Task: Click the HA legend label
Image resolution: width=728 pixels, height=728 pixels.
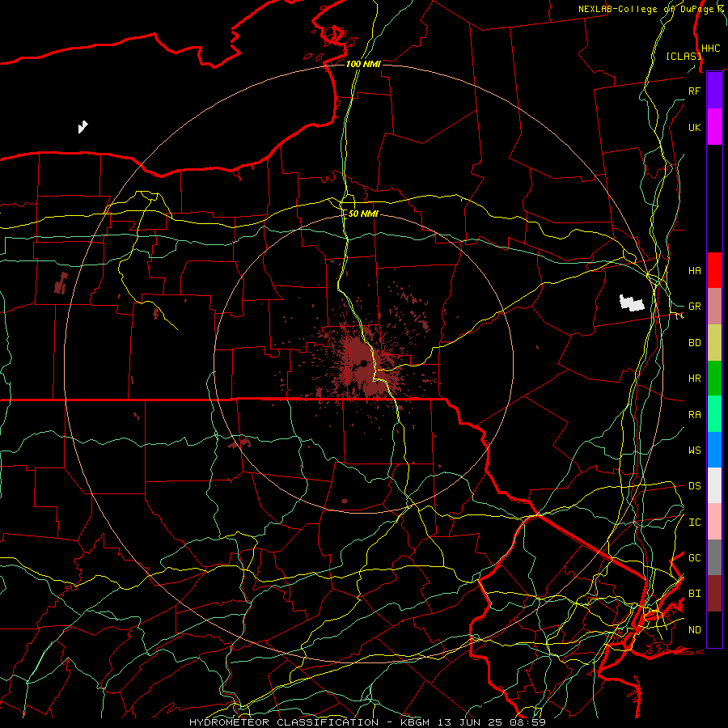Action: click(694, 270)
